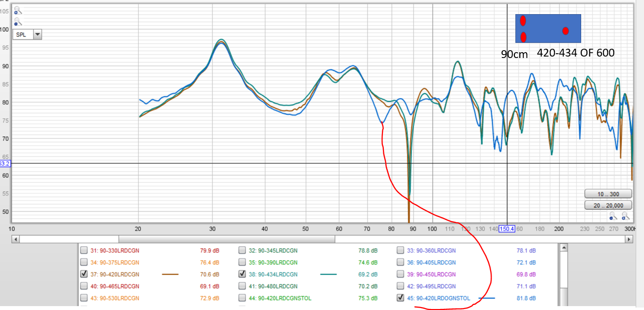Enable trace 41: 90-480LRDCGN checkbox
This screenshot has width=644, height=310.
click(242, 286)
